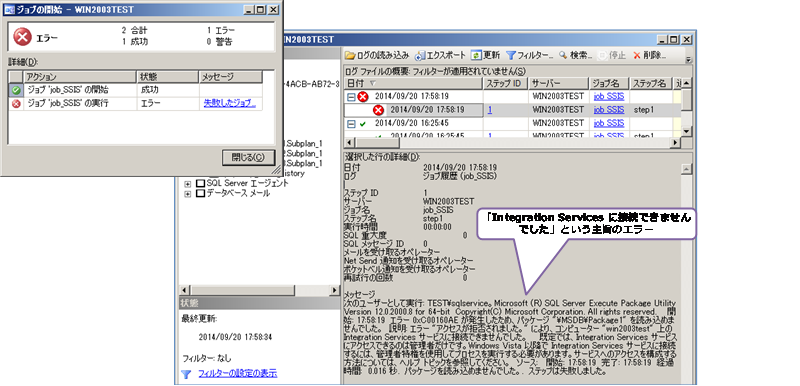Open the job_SSIS link in the first log row

pos(609,96)
